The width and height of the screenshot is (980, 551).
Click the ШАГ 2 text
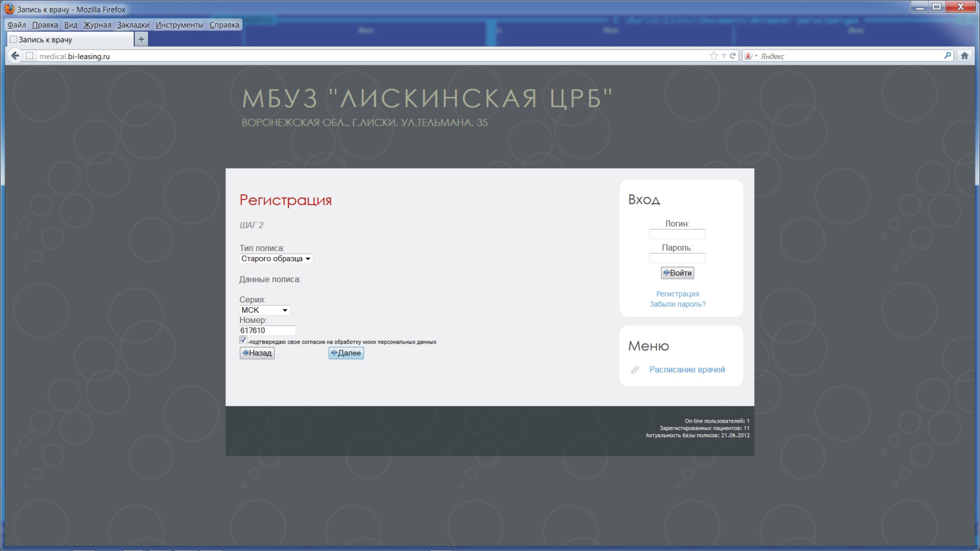pyautogui.click(x=251, y=225)
